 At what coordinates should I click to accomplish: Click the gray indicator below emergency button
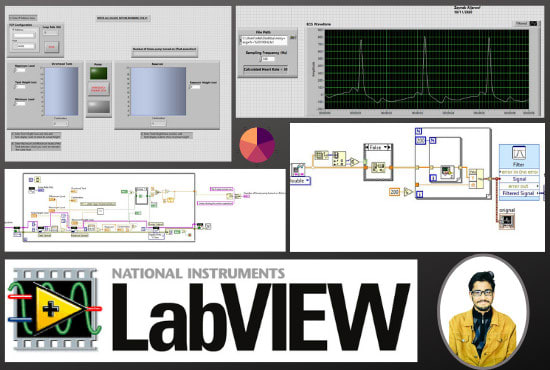coord(99,107)
